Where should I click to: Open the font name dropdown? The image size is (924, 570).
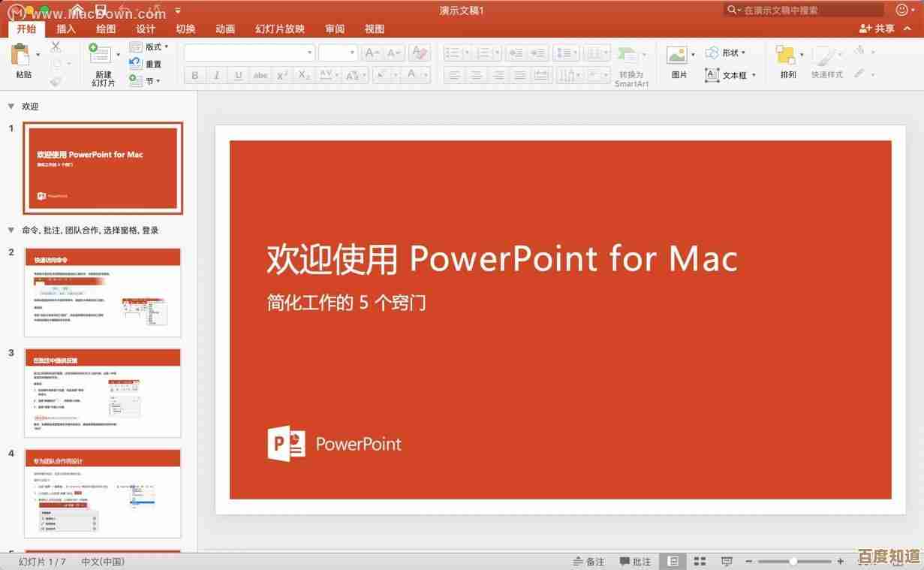(x=248, y=52)
